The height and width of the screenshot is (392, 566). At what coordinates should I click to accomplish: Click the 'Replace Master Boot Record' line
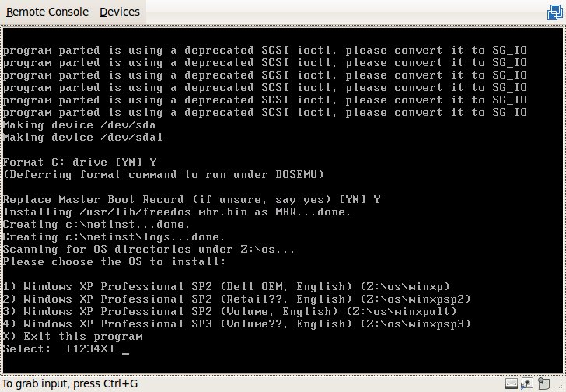(x=191, y=199)
